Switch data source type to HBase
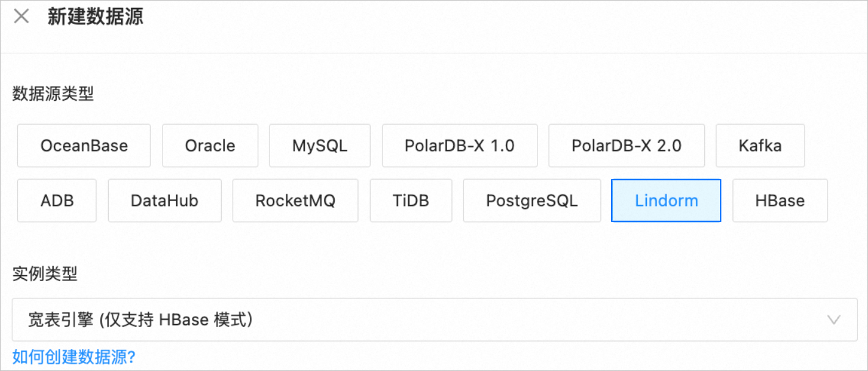 coord(779,200)
